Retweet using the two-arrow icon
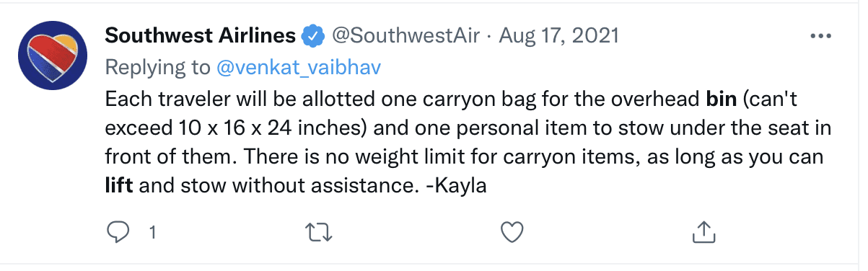 tap(318, 232)
